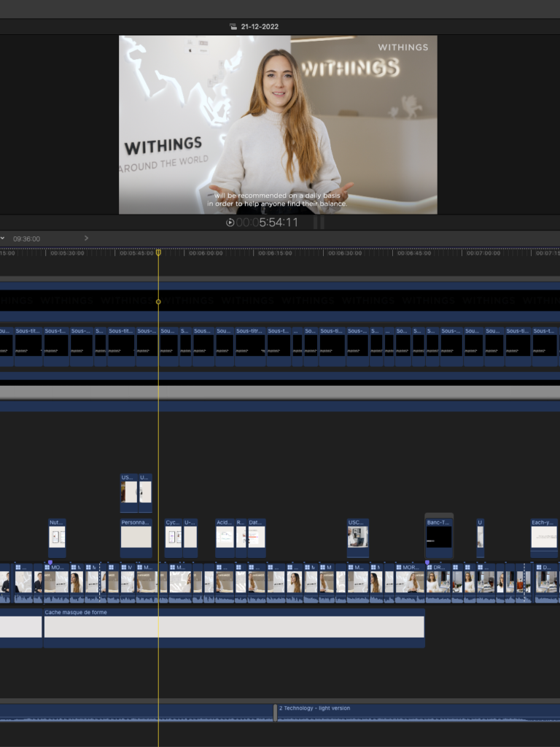
Task: Select the Personna... connected clip
Action: pyautogui.click(x=136, y=538)
